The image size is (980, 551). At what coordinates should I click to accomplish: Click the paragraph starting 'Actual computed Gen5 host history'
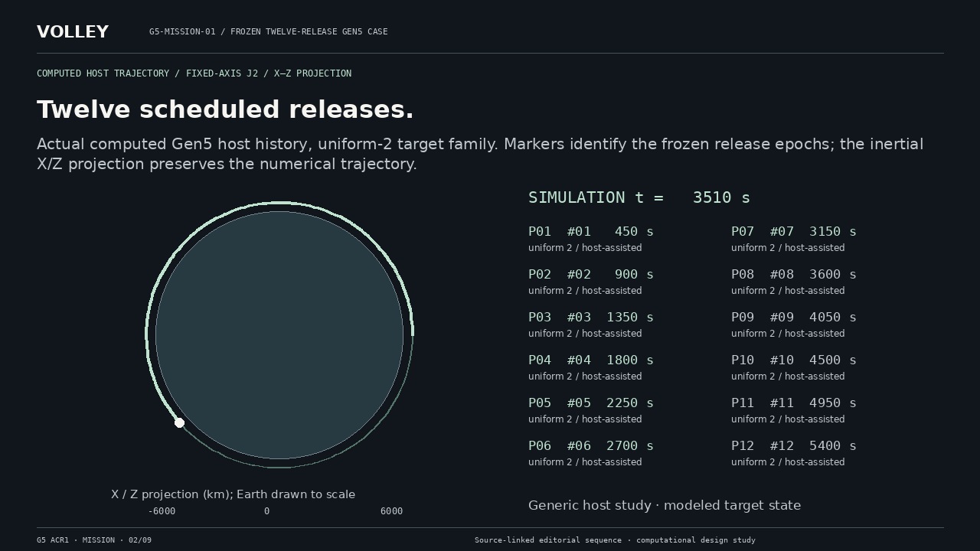(x=480, y=154)
